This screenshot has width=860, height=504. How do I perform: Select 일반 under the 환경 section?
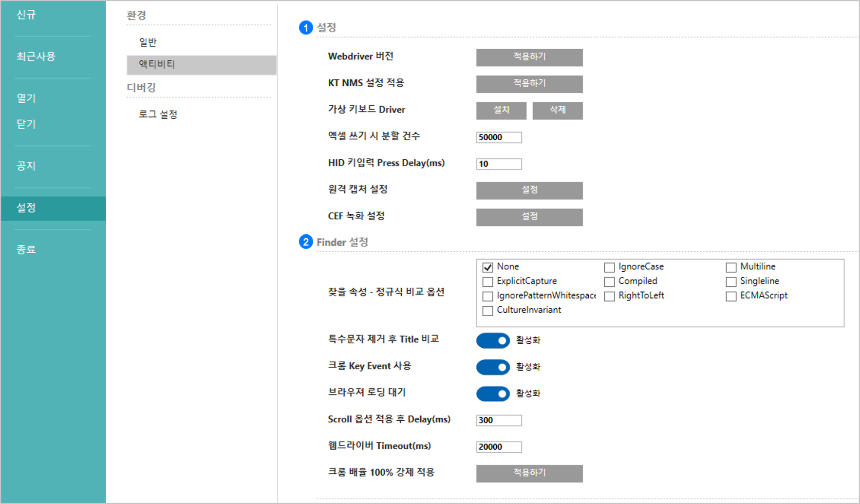[x=147, y=42]
